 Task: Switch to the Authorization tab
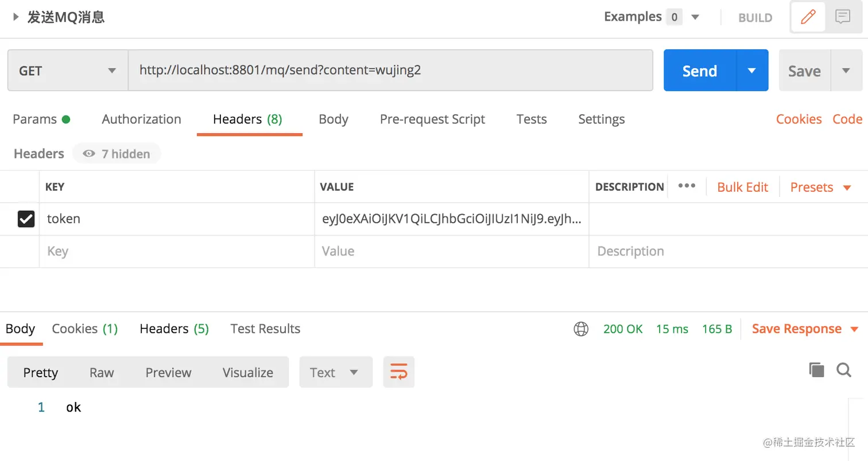pyautogui.click(x=141, y=119)
